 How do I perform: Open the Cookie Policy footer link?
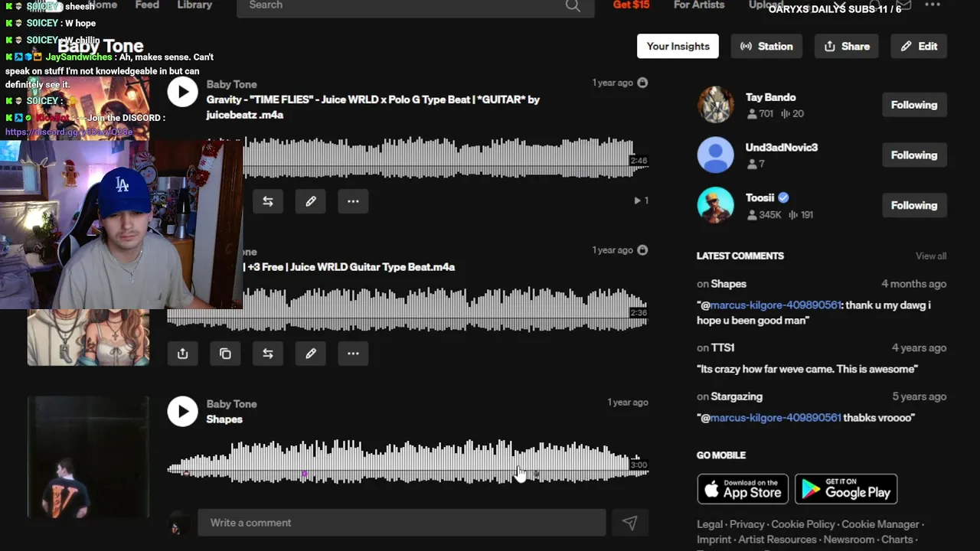click(x=803, y=524)
